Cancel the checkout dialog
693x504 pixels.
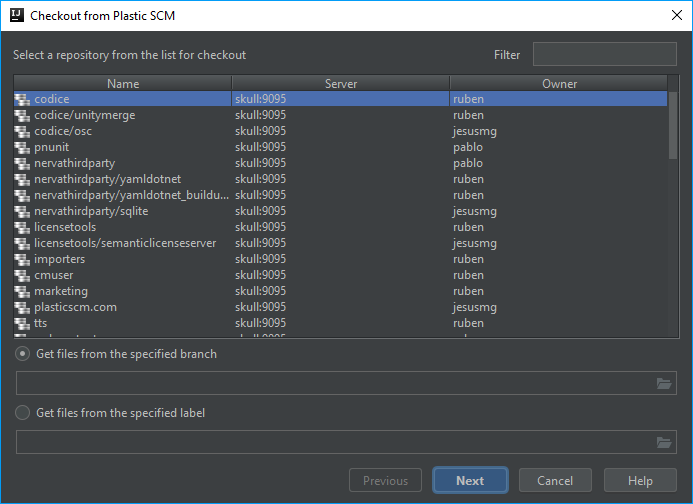click(555, 481)
